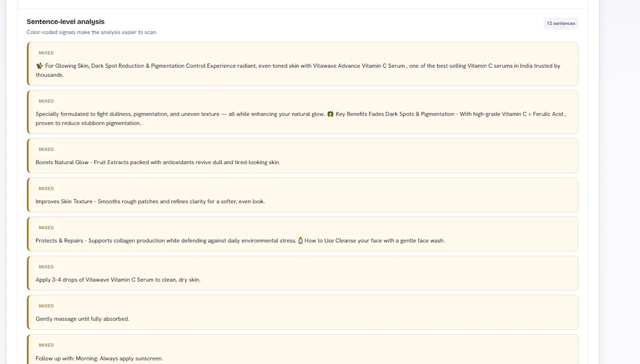640x364 pixels.
Task: Click the MIXED badge above "Boosts Natural Glow"
Action: click(46, 150)
